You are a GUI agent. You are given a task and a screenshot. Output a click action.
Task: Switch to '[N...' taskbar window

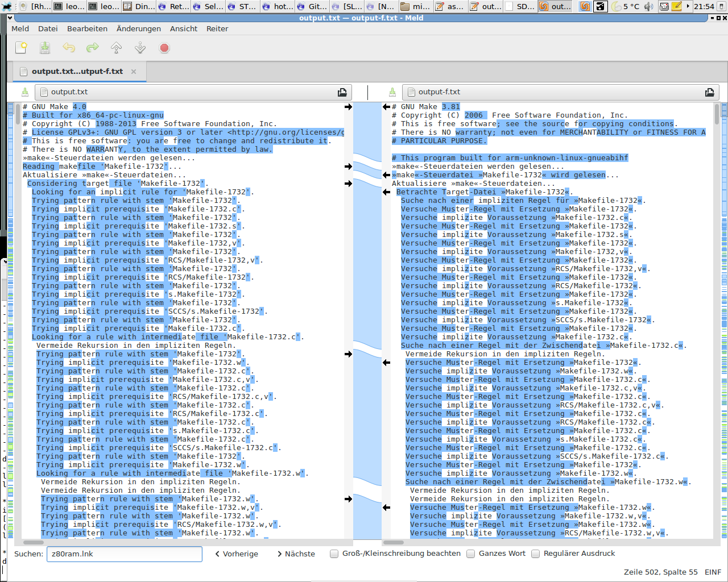click(381, 6)
